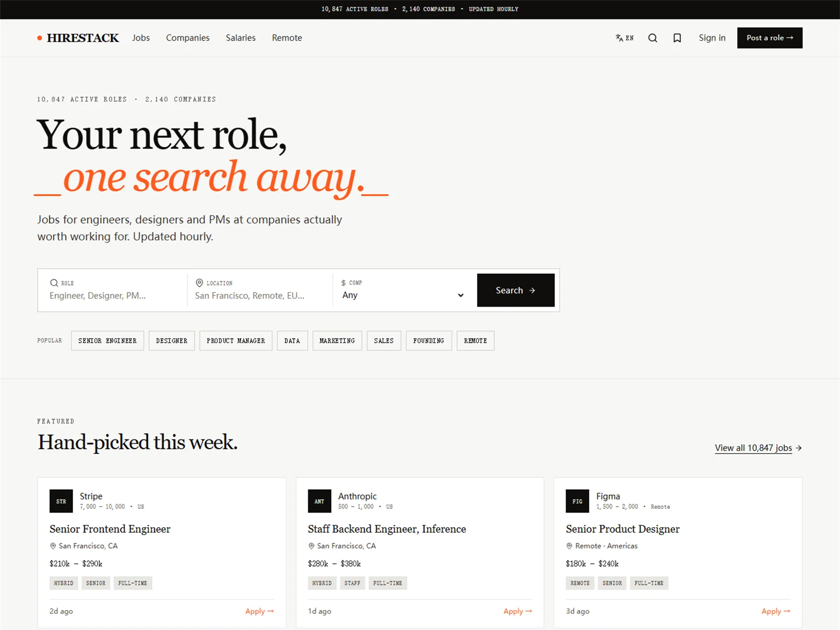The image size is (840, 630).
Task: Click the Post a role button
Action: pyautogui.click(x=770, y=38)
